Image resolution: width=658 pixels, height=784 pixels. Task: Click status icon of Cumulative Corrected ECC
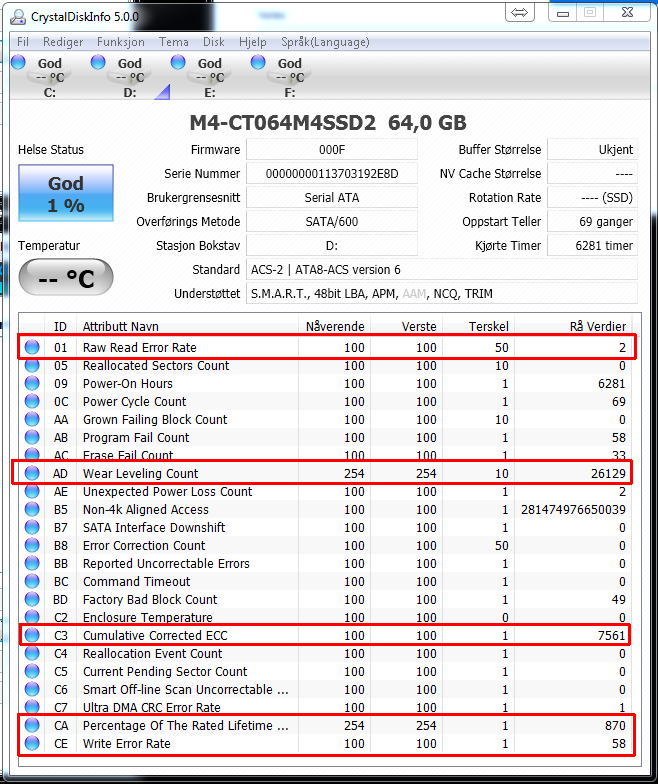click(32, 635)
